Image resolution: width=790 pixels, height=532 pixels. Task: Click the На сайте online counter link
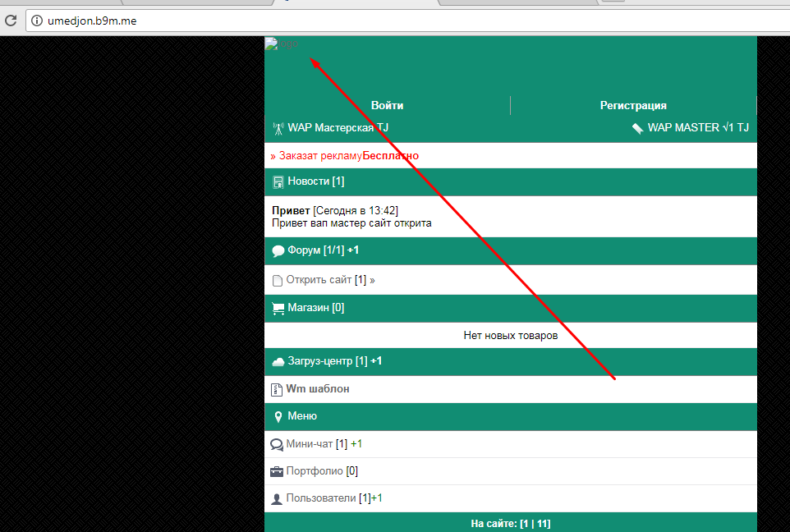pyautogui.click(x=510, y=523)
